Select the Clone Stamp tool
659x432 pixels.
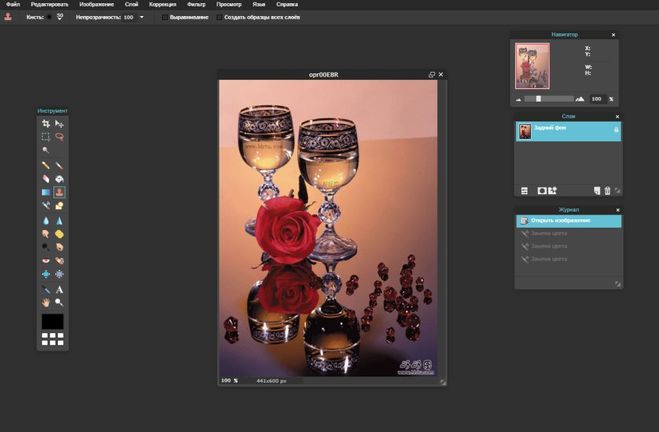click(x=60, y=192)
